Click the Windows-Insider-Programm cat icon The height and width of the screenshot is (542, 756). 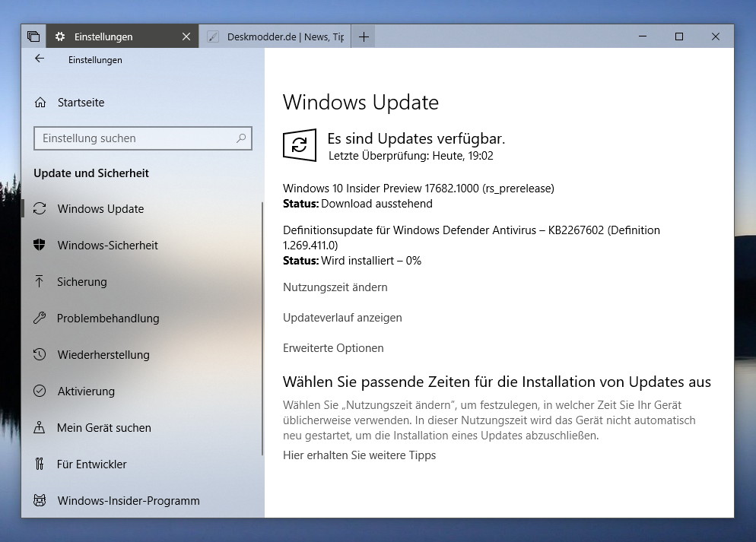click(40, 500)
